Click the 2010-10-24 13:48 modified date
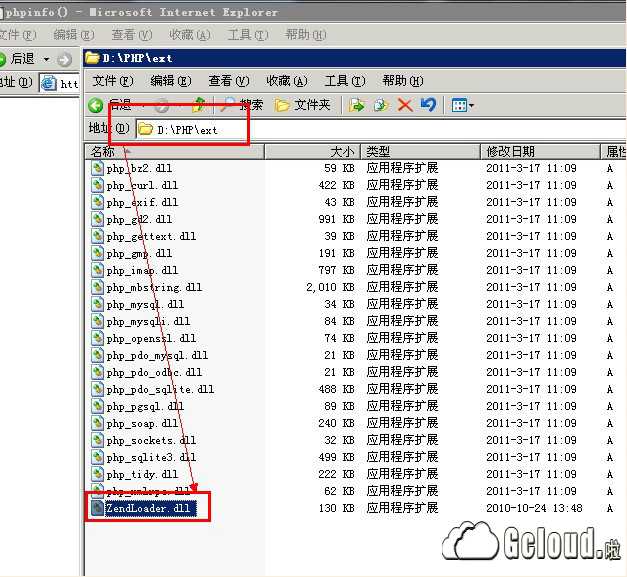Screen dimensions: 627x577 point(534,508)
